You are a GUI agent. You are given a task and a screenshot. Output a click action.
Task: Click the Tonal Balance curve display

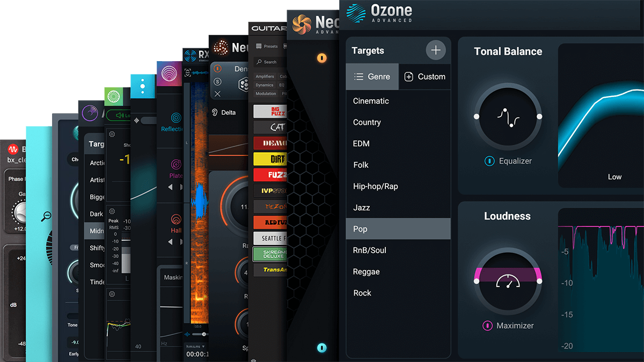601,115
